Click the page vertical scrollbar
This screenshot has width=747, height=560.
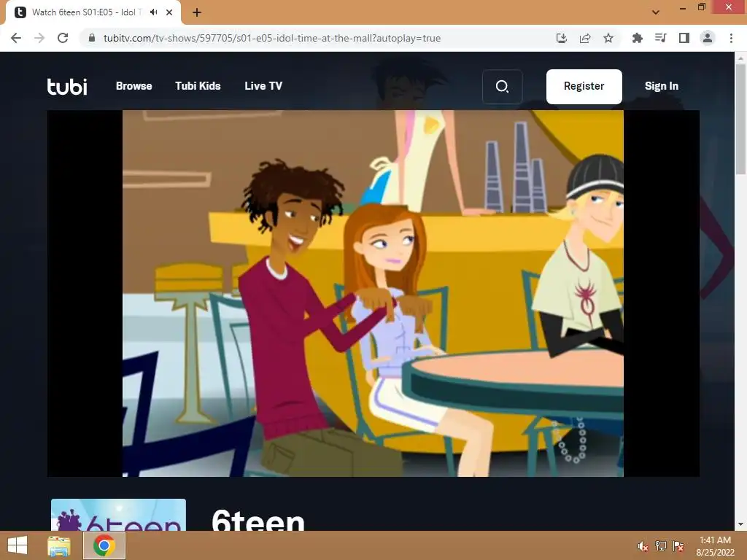[x=740, y=119]
